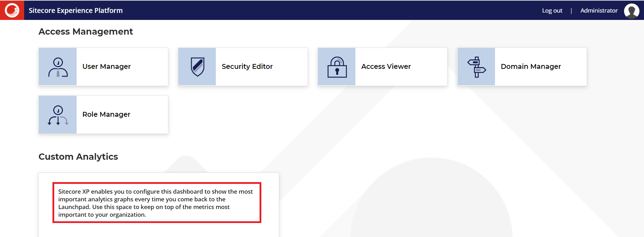Click empty space below the analytics description
Viewport: 644px width, 237px height.
point(157,230)
